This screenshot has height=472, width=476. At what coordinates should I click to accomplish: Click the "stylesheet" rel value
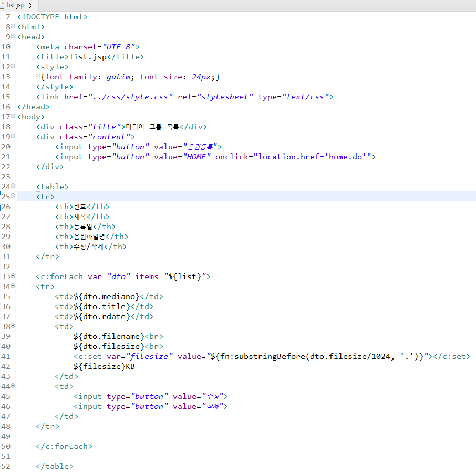(225, 97)
